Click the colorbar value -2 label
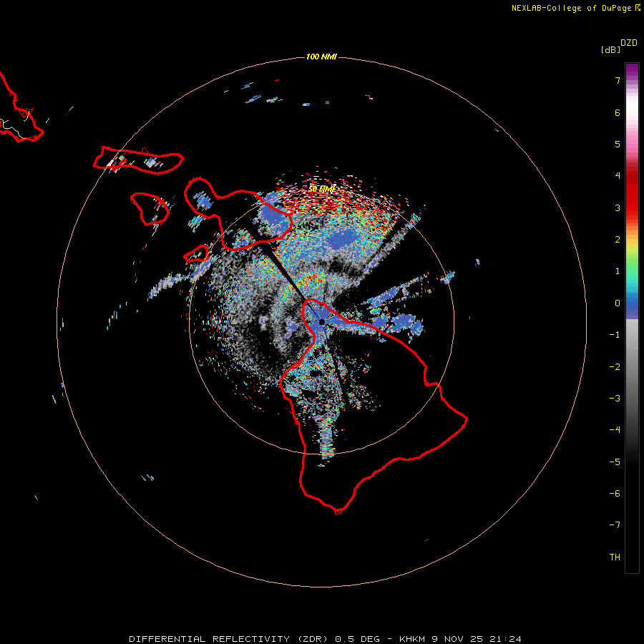 click(x=615, y=367)
